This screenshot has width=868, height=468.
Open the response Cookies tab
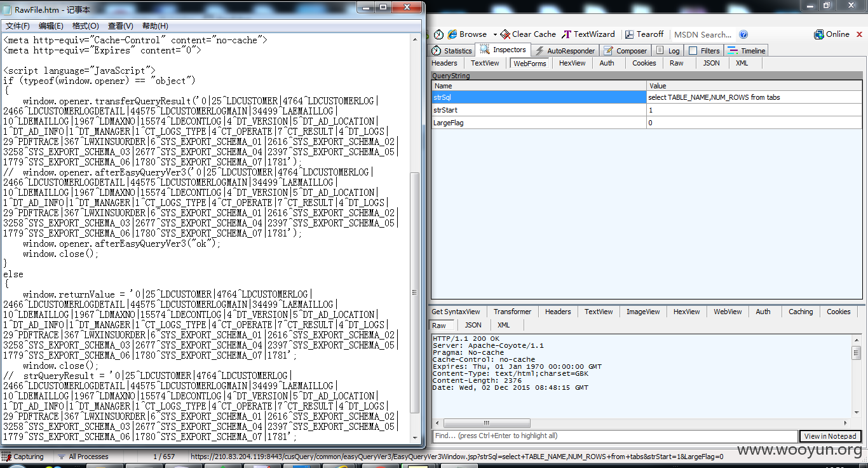point(838,312)
